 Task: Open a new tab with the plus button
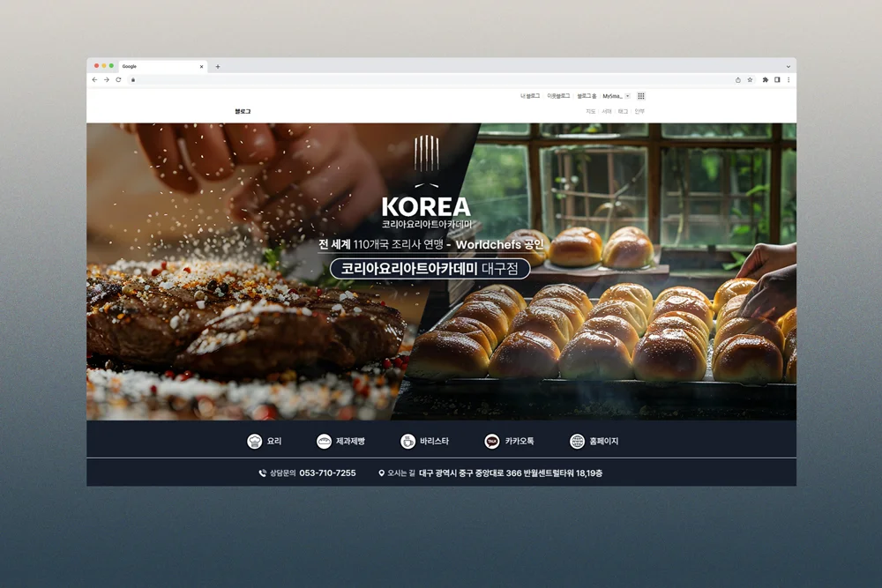coord(218,66)
